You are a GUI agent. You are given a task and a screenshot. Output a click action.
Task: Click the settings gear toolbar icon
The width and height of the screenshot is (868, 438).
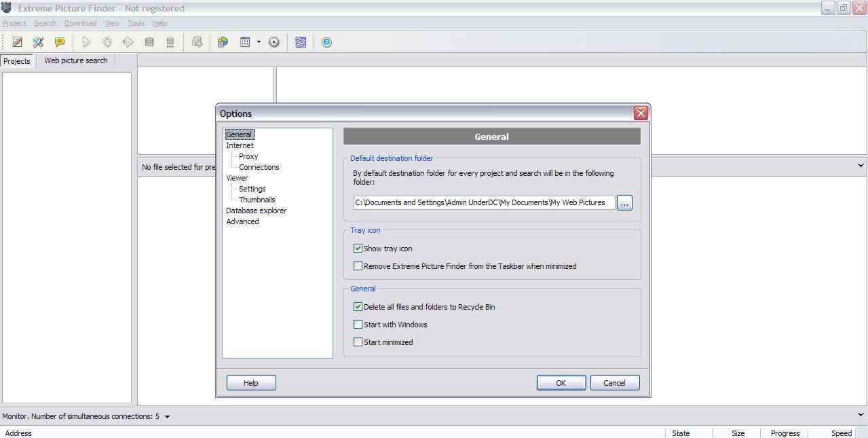tap(274, 42)
